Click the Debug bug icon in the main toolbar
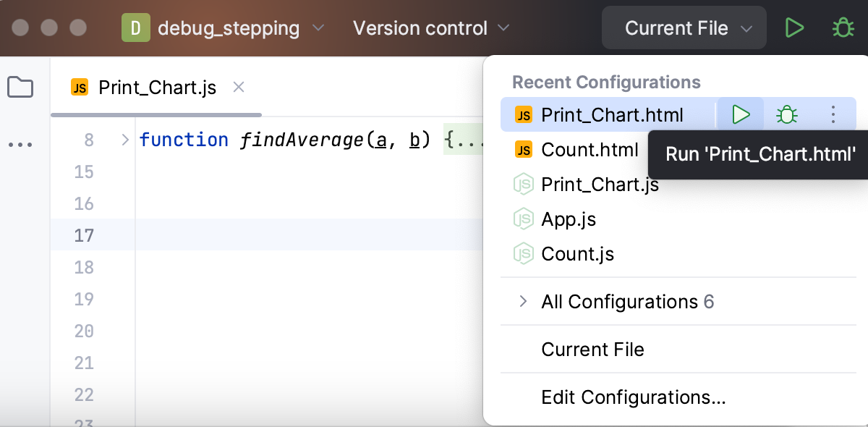This screenshot has height=427, width=868. click(842, 28)
